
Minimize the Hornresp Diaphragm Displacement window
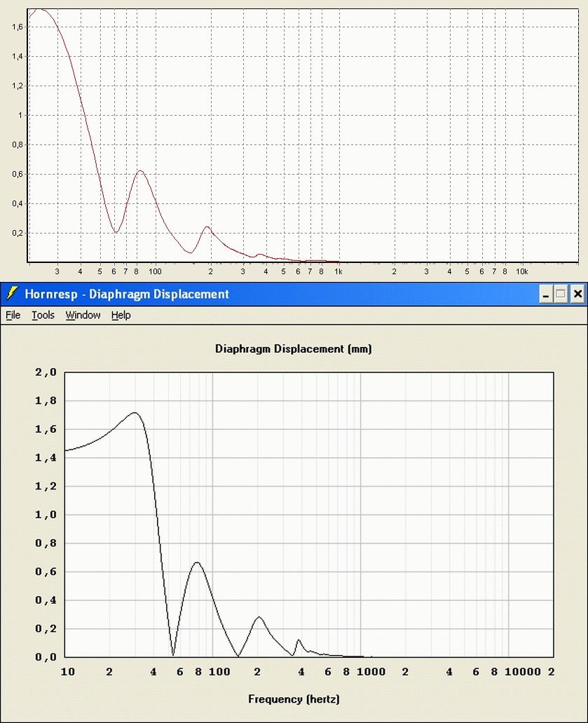coord(546,294)
